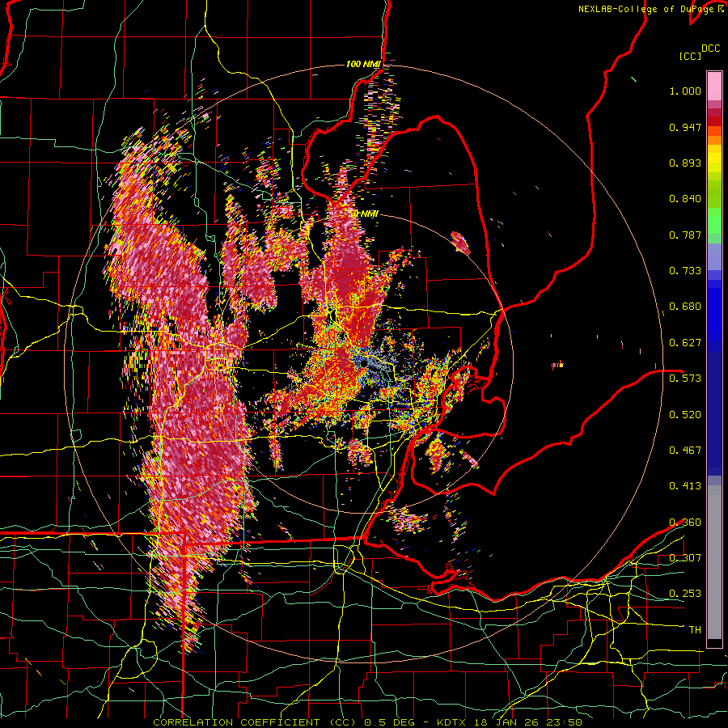Click the DCC label above color bar
Image resolution: width=728 pixels, height=728 pixels.
tap(710, 49)
